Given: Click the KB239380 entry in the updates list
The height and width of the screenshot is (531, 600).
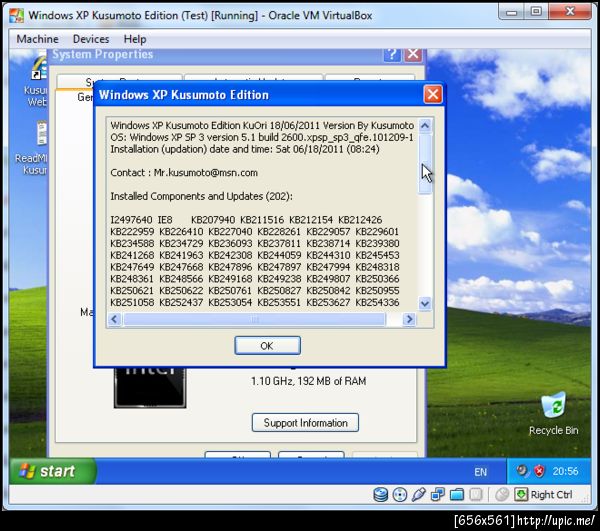Looking at the screenshot, I should [377, 244].
